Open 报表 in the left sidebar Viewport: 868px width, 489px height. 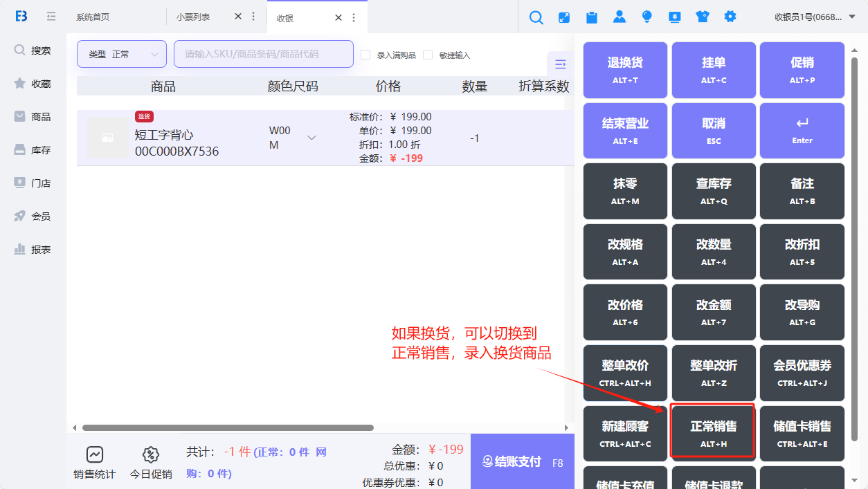click(x=33, y=250)
